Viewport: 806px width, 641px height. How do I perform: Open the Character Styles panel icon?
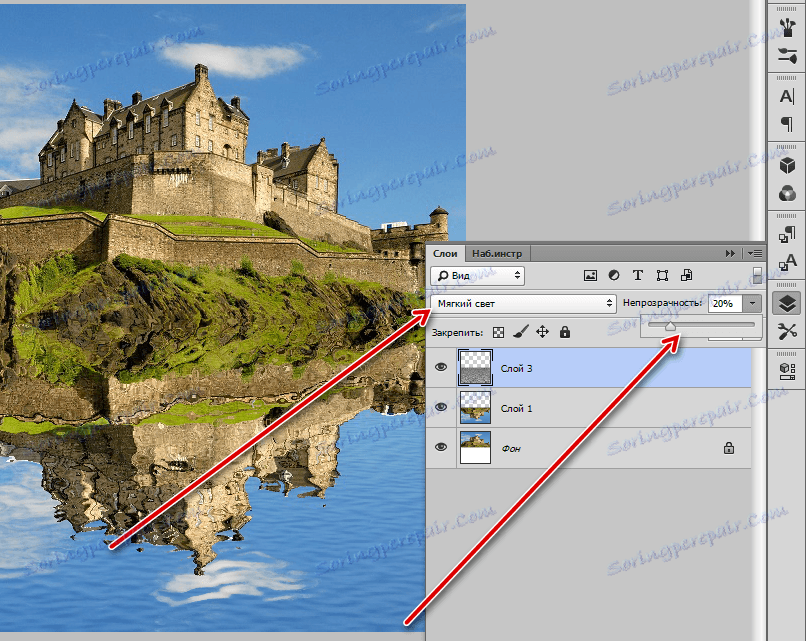click(786, 262)
